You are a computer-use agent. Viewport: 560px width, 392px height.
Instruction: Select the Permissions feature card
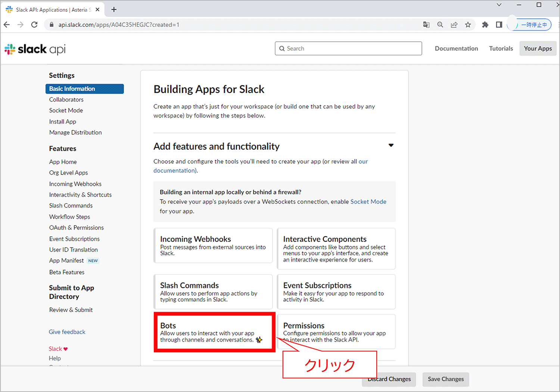tap(336, 332)
